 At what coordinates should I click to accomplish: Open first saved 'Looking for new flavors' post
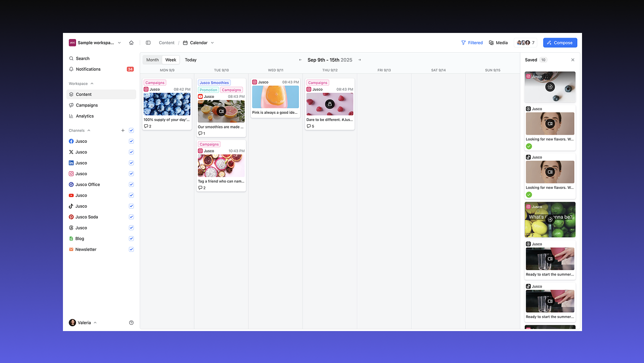[550, 128]
